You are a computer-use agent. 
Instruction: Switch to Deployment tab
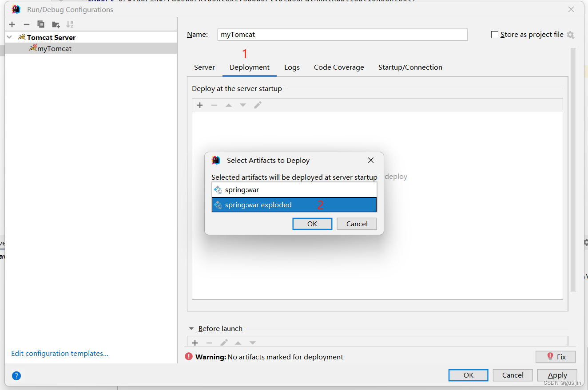(250, 67)
